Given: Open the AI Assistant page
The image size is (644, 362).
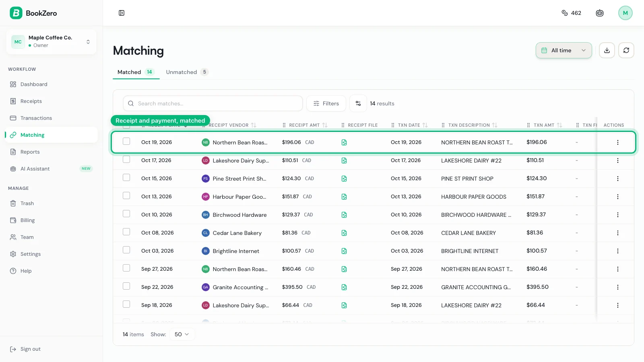Looking at the screenshot, I should [51, 169].
